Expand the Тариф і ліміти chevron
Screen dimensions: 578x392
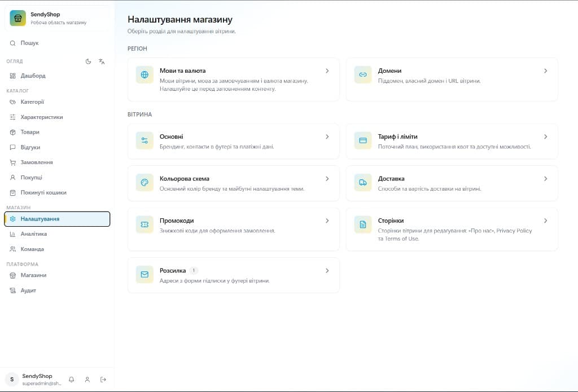(546, 136)
